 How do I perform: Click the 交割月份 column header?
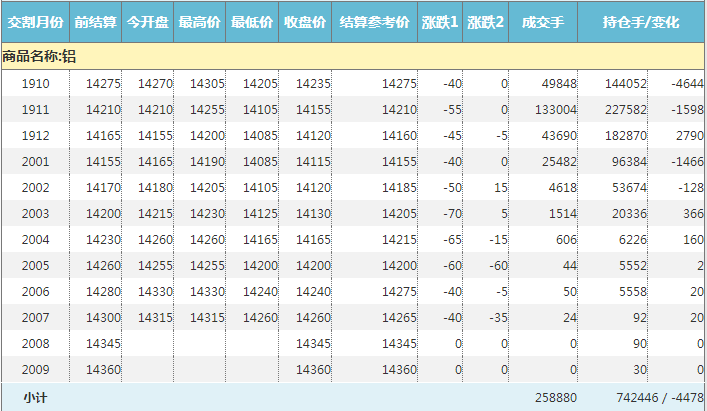[x=35, y=21]
